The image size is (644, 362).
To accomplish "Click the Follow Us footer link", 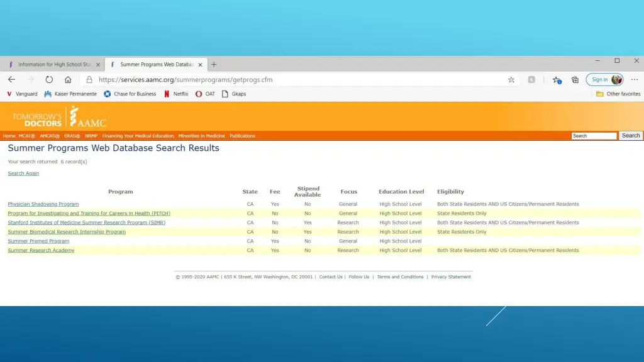I will click(x=359, y=277).
